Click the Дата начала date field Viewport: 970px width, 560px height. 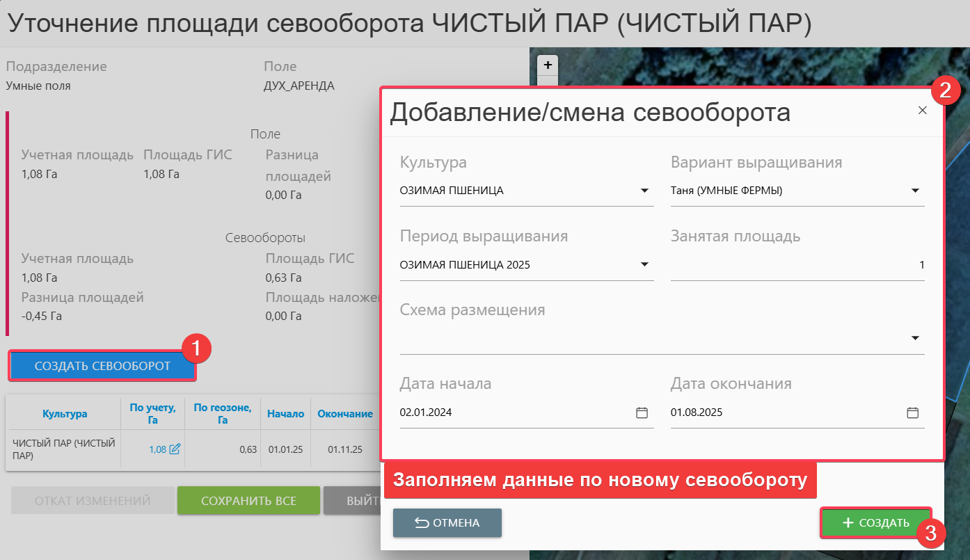pyautogui.click(x=515, y=413)
